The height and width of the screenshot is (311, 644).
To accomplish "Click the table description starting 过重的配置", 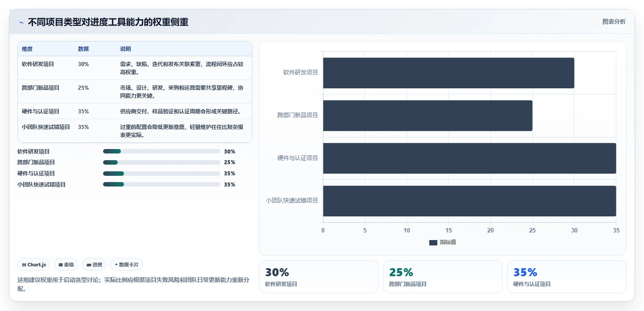I will pyautogui.click(x=182, y=131).
